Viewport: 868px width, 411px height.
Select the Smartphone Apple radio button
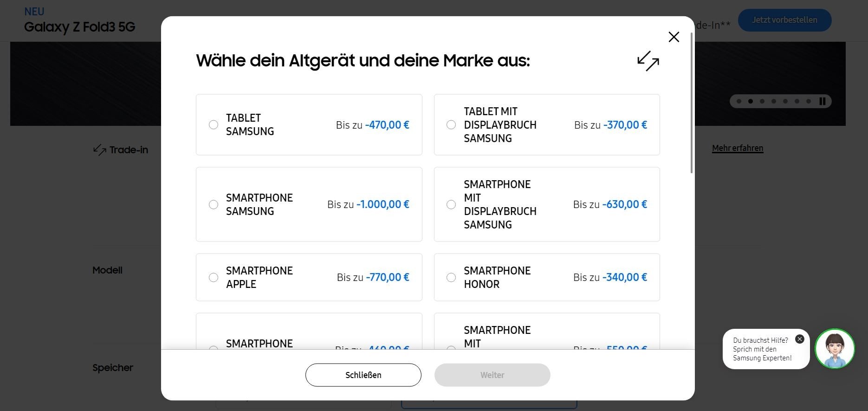(x=214, y=277)
